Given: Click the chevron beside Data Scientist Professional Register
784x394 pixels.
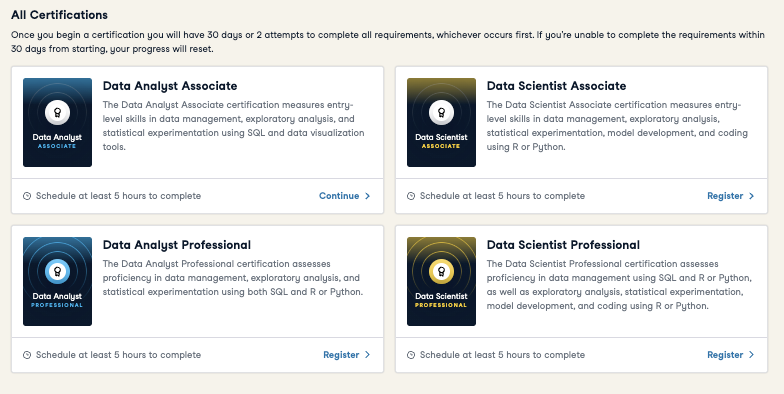Looking at the screenshot, I should point(752,355).
